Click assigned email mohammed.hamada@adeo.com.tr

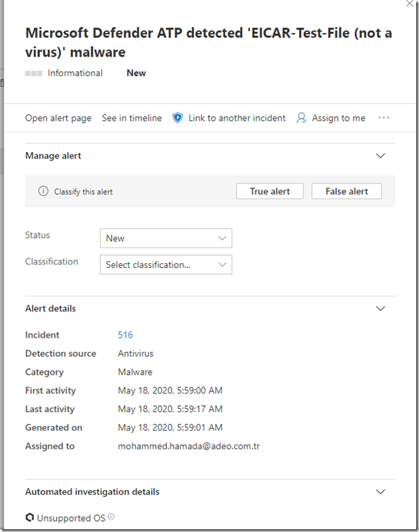189,446
